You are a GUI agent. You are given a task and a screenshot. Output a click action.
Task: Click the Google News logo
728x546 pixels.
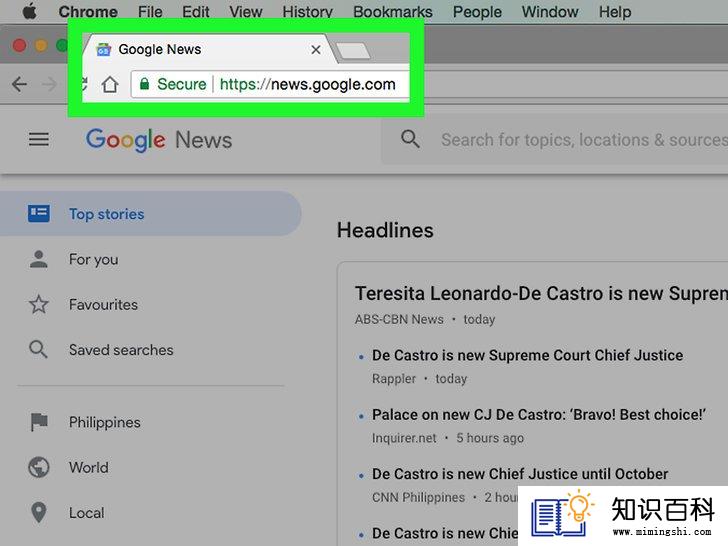pyautogui.click(x=159, y=140)
